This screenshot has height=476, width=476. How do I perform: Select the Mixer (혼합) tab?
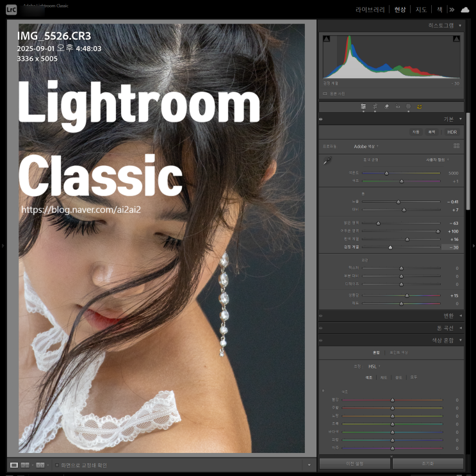click(x=376, y=352)
